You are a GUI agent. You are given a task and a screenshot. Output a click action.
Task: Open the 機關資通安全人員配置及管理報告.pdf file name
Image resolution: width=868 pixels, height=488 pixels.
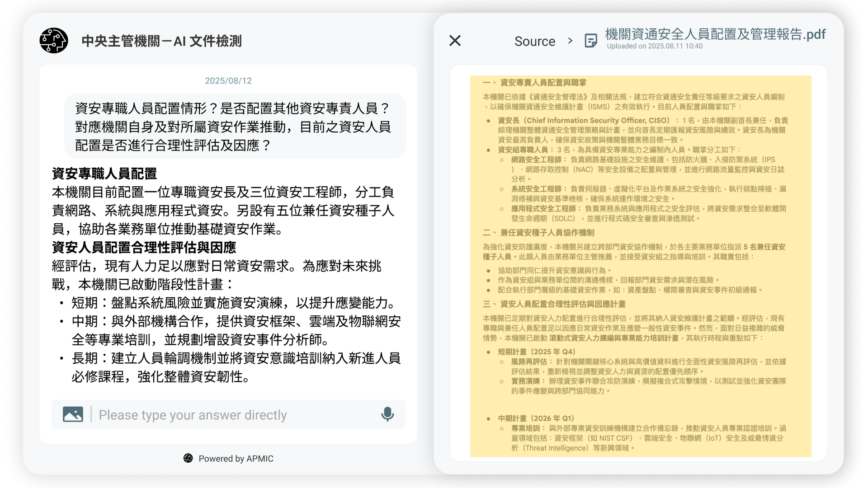715,34
